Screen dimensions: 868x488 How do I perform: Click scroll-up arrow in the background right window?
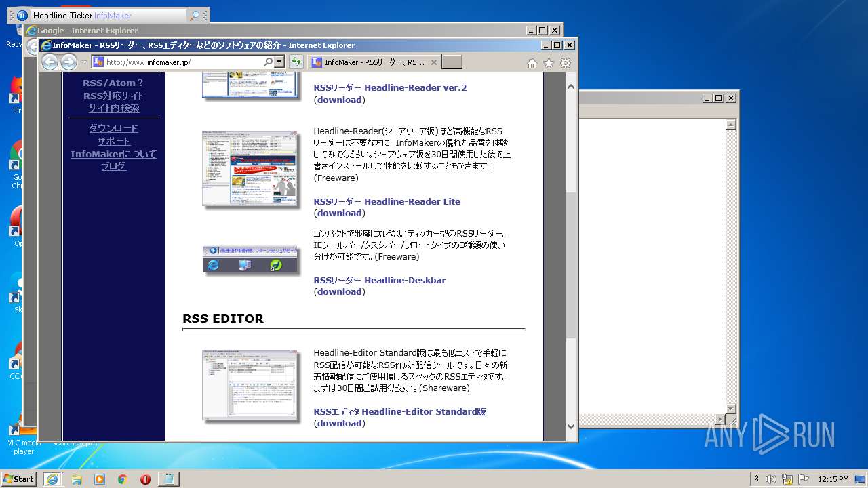730,125
